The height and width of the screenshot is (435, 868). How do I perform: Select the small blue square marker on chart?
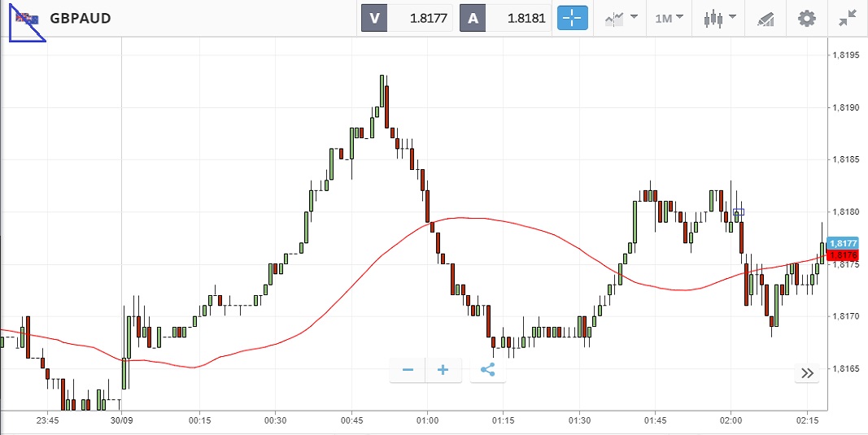[739, 212]
